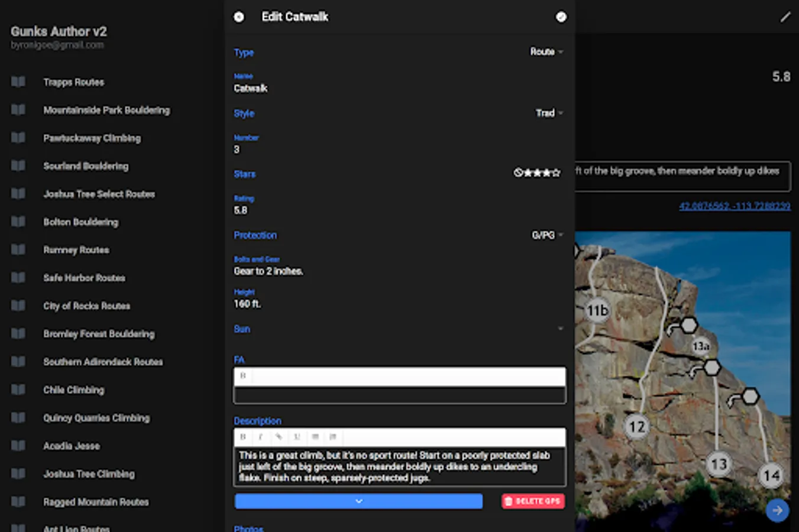Click the red DELETE GPS button
The width and height of the screenshot is (799, 532).
coord(533,501)
